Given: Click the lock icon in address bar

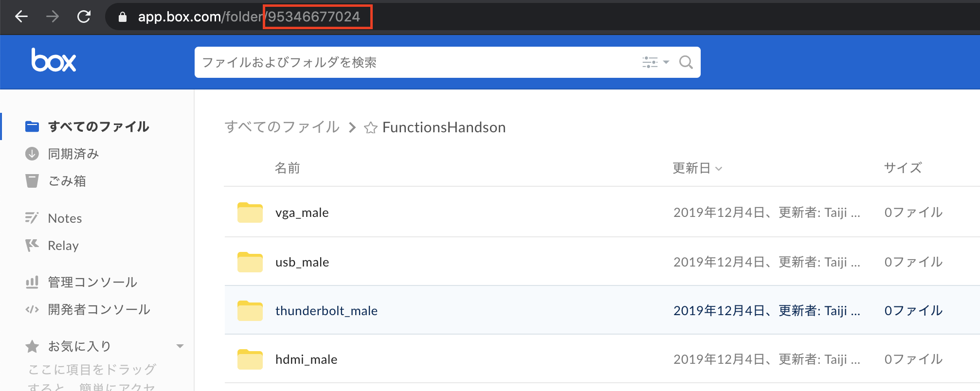Looking at the screenshot, I should click(x=123, y=17).
